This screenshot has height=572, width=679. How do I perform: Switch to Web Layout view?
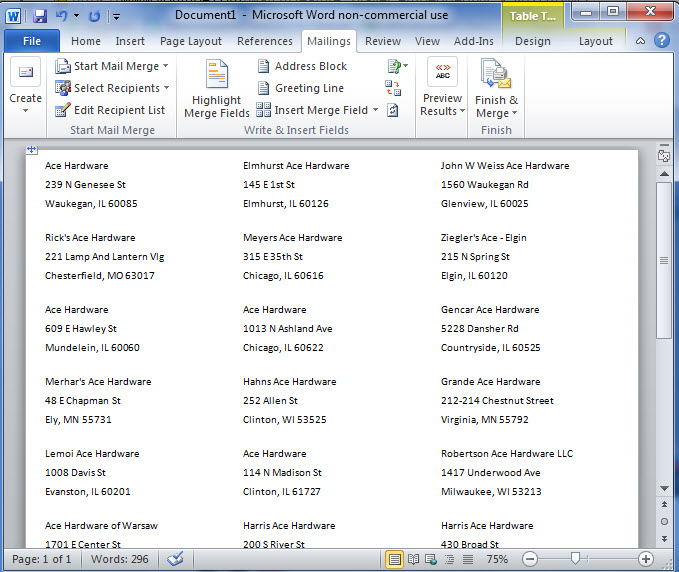click(431, 559)
